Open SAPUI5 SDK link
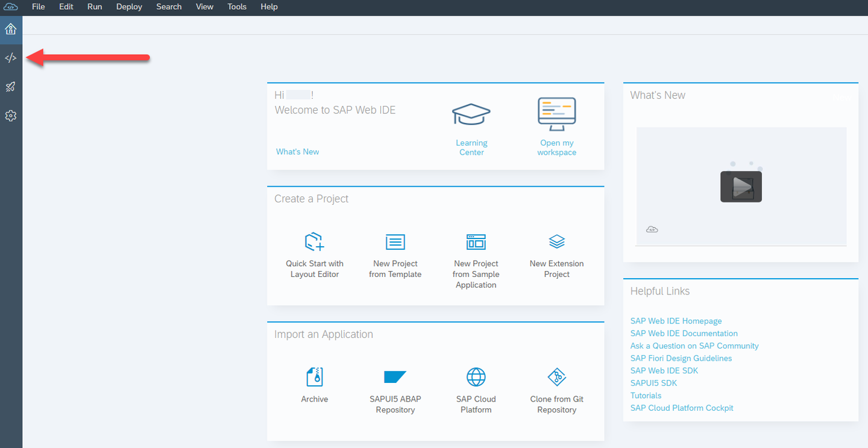 coord(653,383)
